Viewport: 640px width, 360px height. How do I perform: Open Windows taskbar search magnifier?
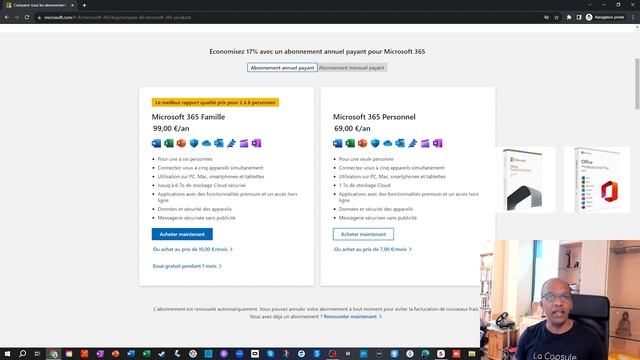point(22,353)
